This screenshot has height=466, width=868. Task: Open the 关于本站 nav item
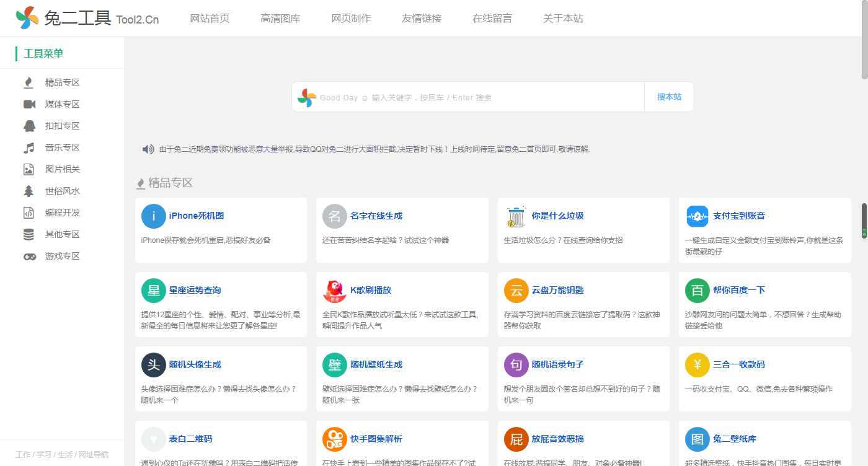coord(563,19)
